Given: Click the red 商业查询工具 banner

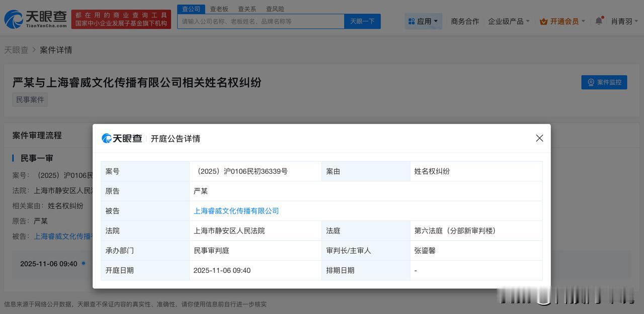Looking at the screenshot, I should tap(121, 19).
